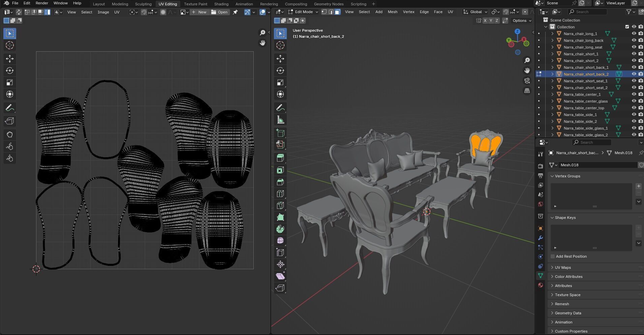Image resolution: width=644 pixels, height=335 pixels.
Task: Select the Knife tool
Action: [280, 205]
